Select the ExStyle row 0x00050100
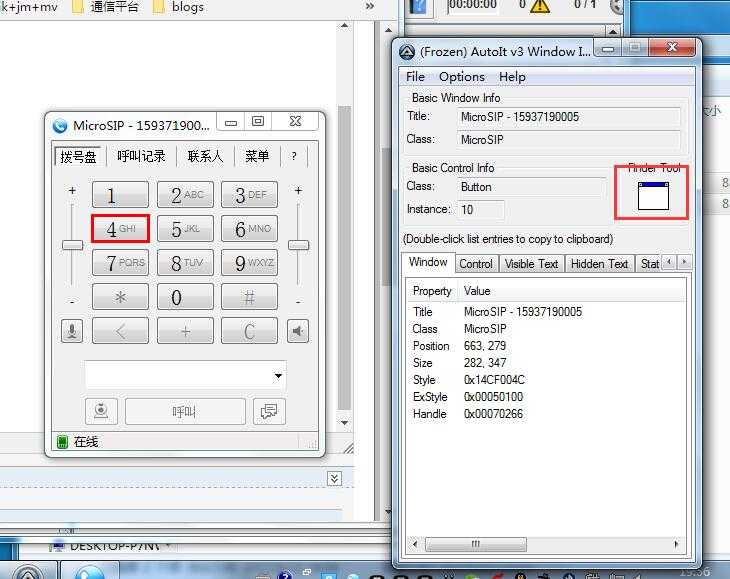The height and width of the screenshot is (579, 730). pyautogui.click(x=547, y=397)
